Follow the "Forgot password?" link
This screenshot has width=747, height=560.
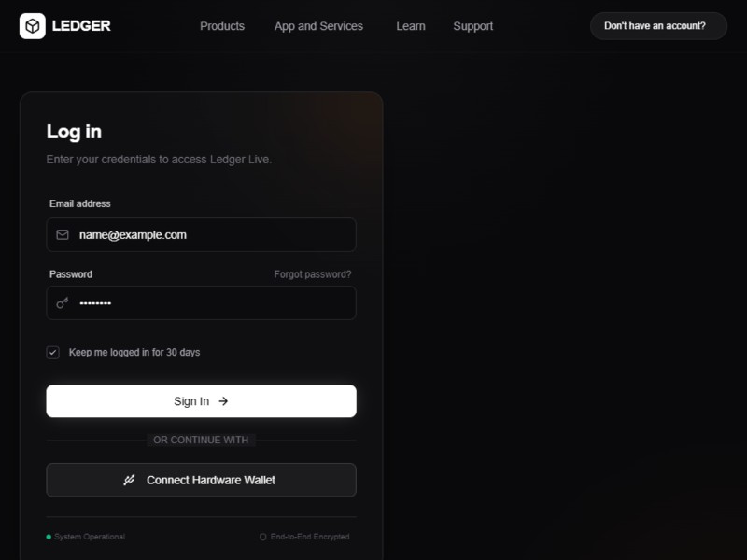pyautogui.click(x=313, y=274)
